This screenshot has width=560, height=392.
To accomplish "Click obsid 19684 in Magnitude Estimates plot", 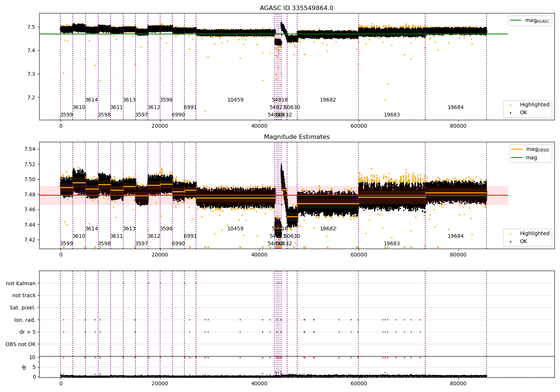I will pyautogui.click(x=455, y=236).
